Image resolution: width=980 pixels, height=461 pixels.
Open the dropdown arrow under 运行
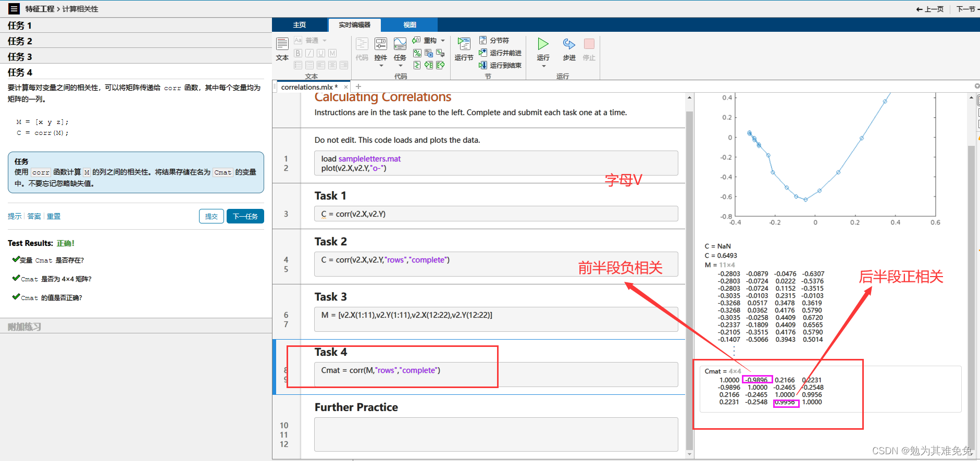[x=543, y=66]
